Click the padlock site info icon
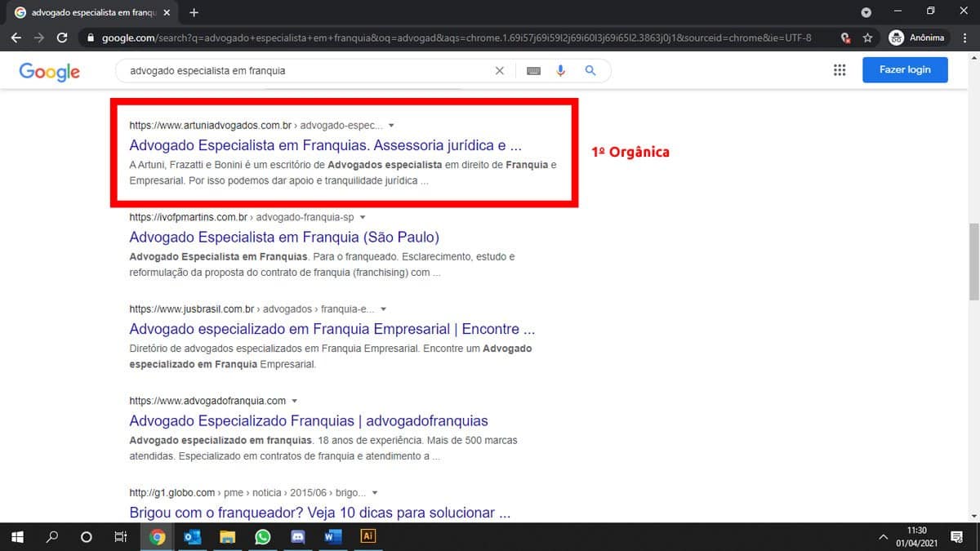 click(x=90, y=38)
